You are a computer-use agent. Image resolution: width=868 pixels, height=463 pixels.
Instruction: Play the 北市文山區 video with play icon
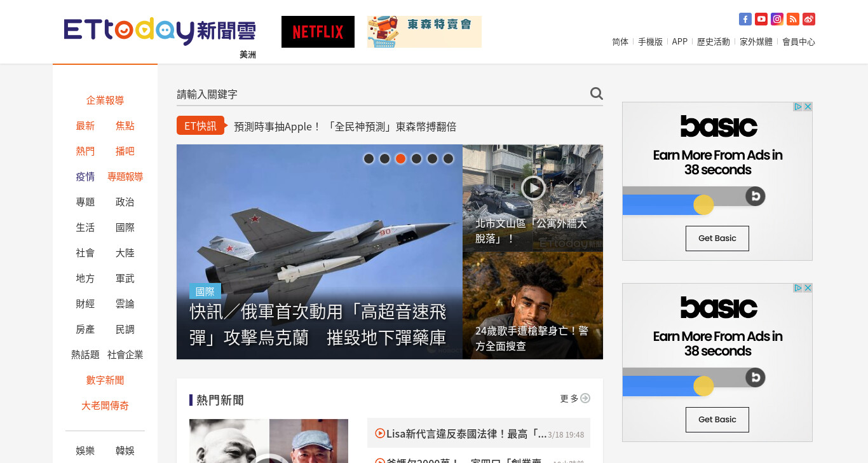coord(533,187)
